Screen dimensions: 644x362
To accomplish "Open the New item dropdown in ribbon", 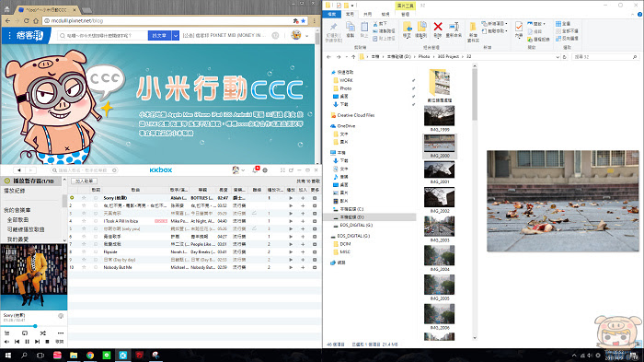I will tap(495, 23).
